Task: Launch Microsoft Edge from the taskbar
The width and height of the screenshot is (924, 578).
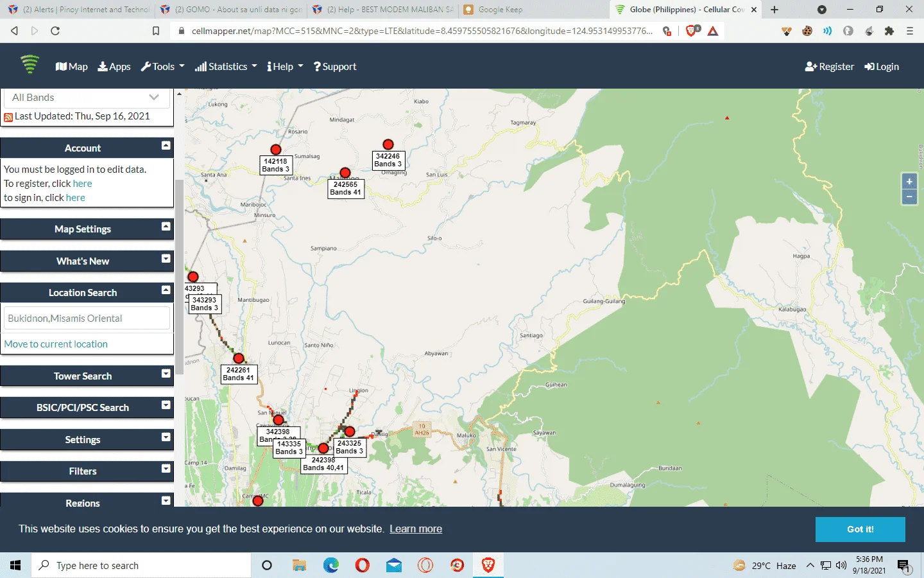Action: (331, 565)
